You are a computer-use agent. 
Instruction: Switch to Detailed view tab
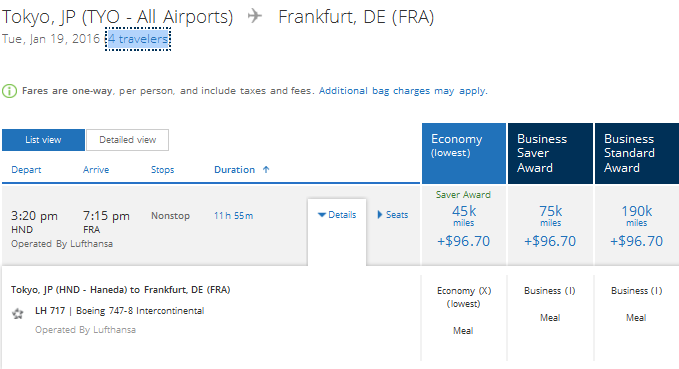(127, 140)
